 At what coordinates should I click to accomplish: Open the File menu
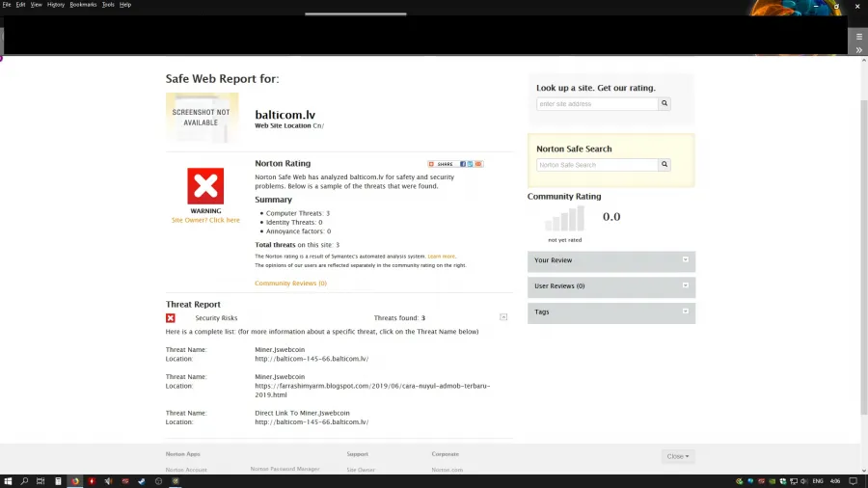click(x=7, y=5)
